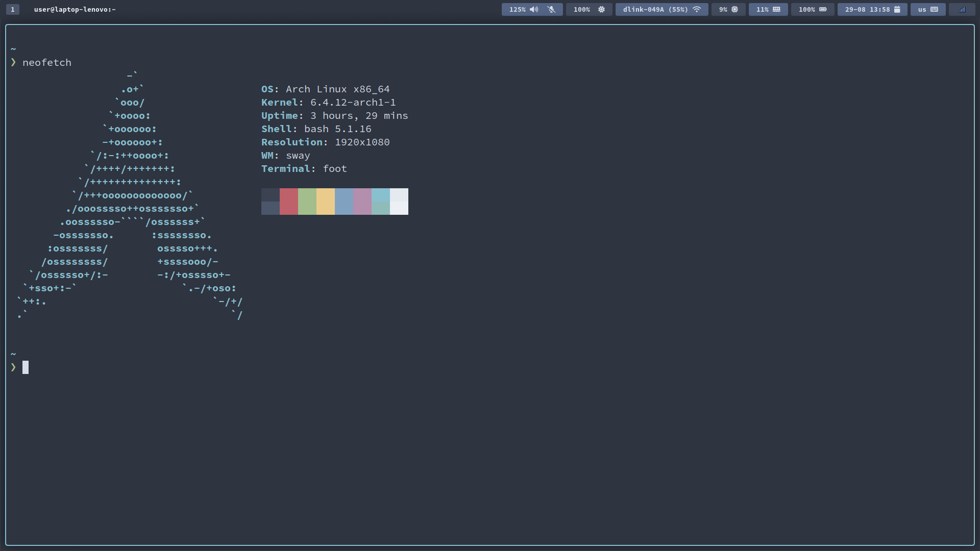The image size is (980, 551).
Task: Click the CPU chip icon
Action: pyautogui.click(x=734, y=9)
